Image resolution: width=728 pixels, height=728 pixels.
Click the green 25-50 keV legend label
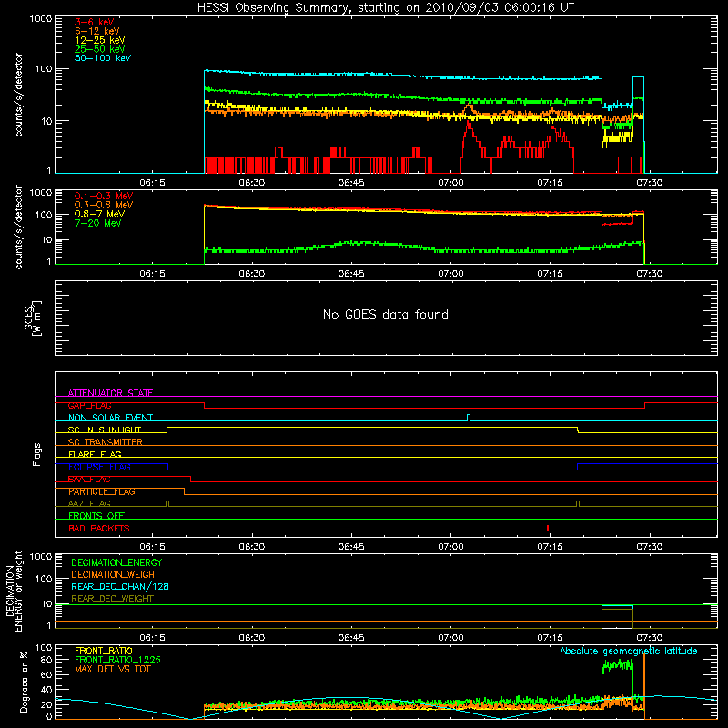[x=100, y=49]
